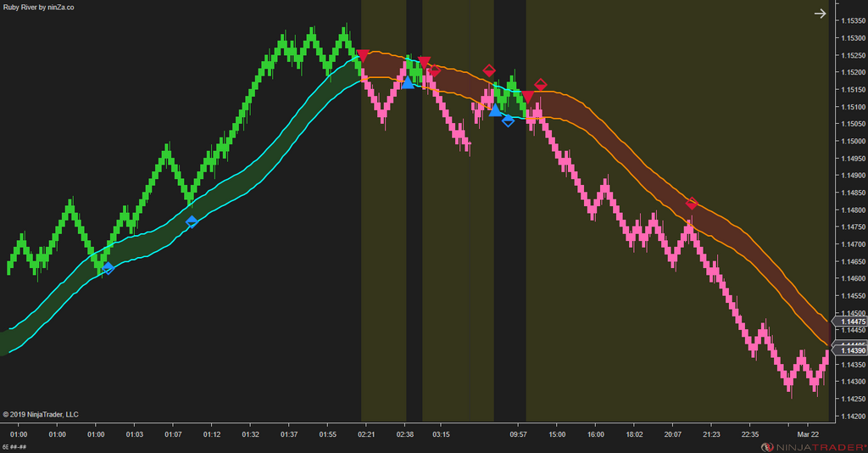Click the 03:15 time axis label
The height and width of the screenshot is (453, 868).
441,434
